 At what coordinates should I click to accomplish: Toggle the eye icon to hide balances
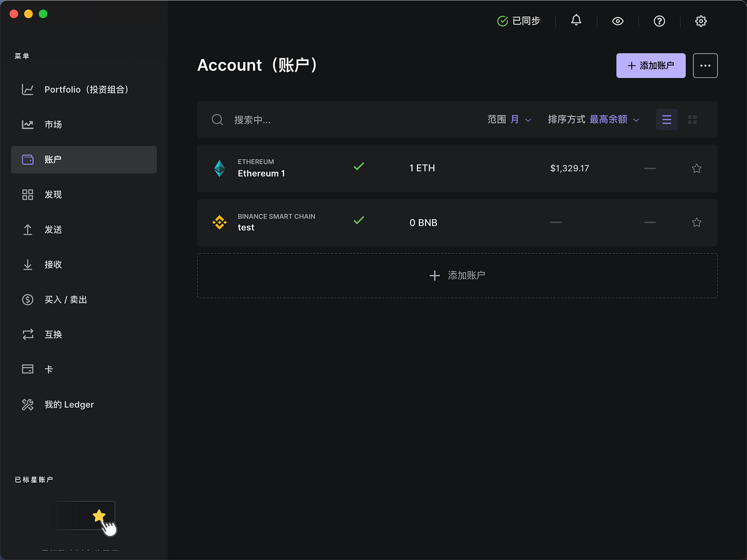[618, 21]
